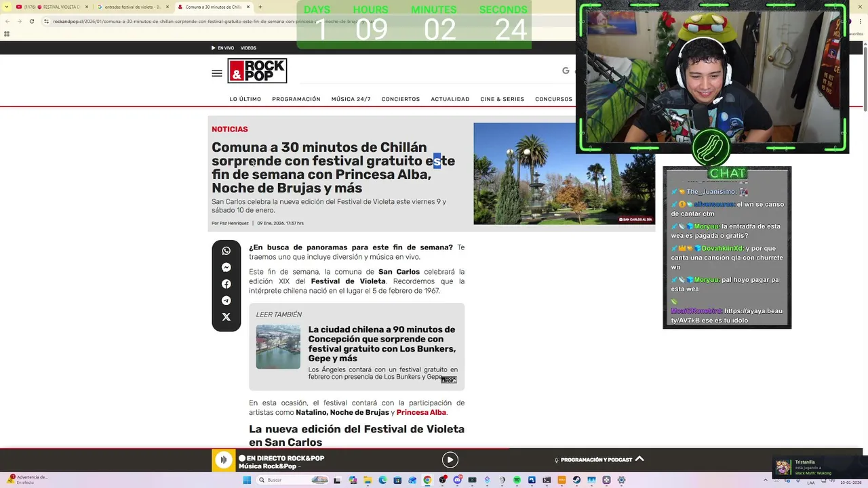Screen dimensions: 868x488
Task: Open the Cine & Series menu
Action: [502, 99]
